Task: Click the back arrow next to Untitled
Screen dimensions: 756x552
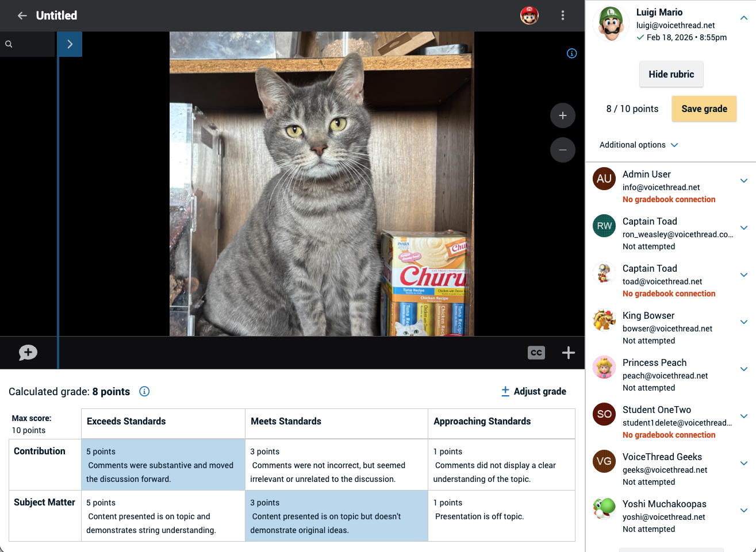Action: [22, 16]
